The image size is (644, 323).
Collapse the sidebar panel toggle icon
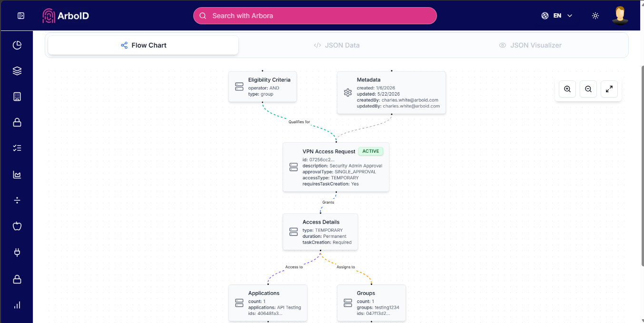pyautogui.click(x=21, y=16)
